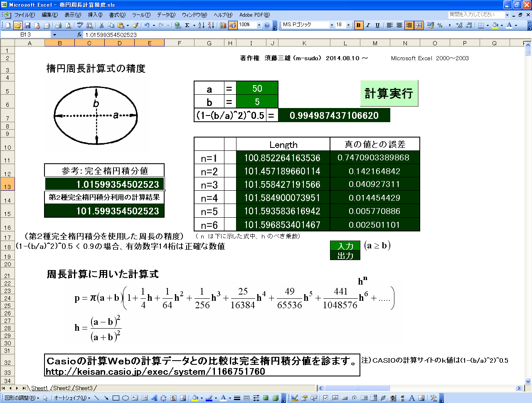Click the 計算実行 button
Viewport: 532px width, 403px height.
click(389, 93)
